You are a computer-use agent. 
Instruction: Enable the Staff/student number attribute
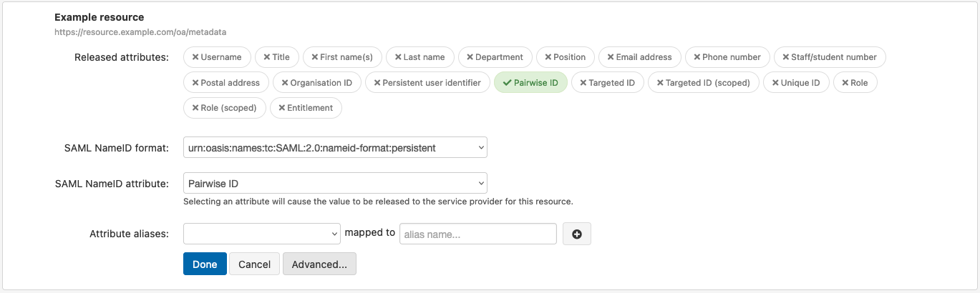point(830,57)
